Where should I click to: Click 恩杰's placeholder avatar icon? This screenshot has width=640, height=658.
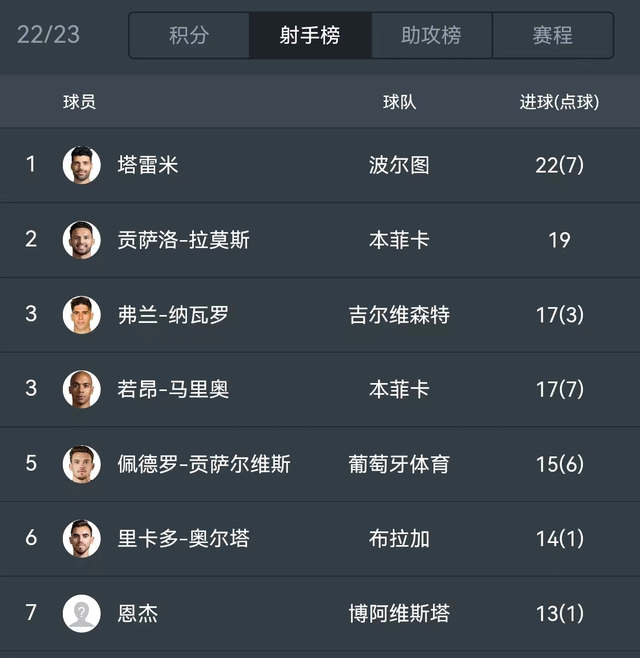pyautogui.click(x=82, y=613)
